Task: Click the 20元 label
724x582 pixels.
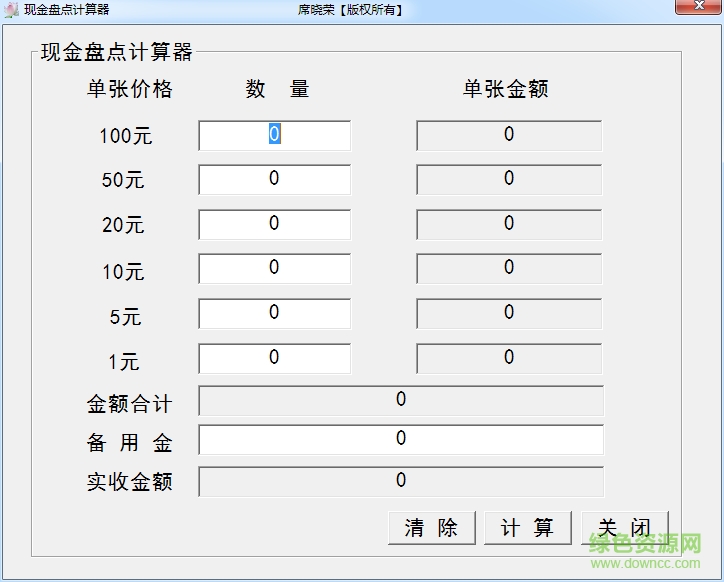Action: [123, 225]
